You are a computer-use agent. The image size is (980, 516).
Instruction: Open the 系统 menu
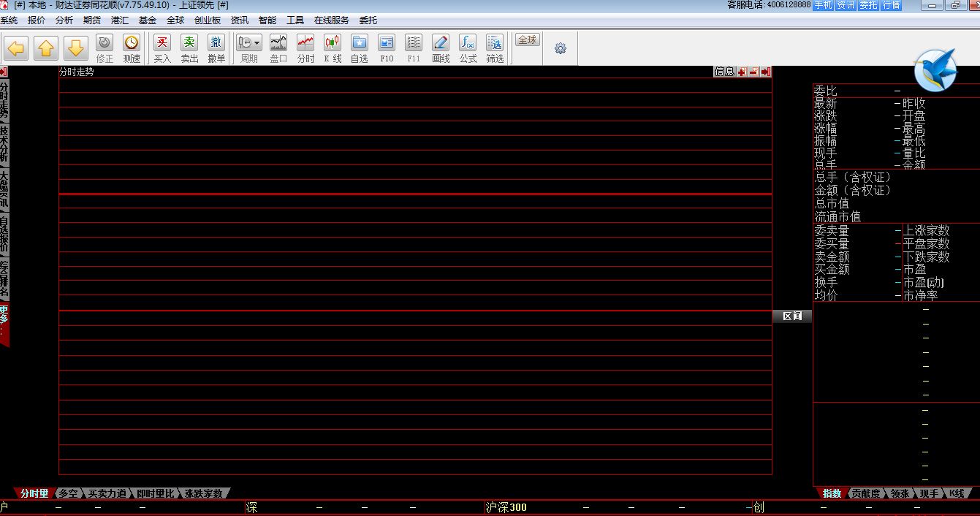pyautogui.click(x=9, y=20)
